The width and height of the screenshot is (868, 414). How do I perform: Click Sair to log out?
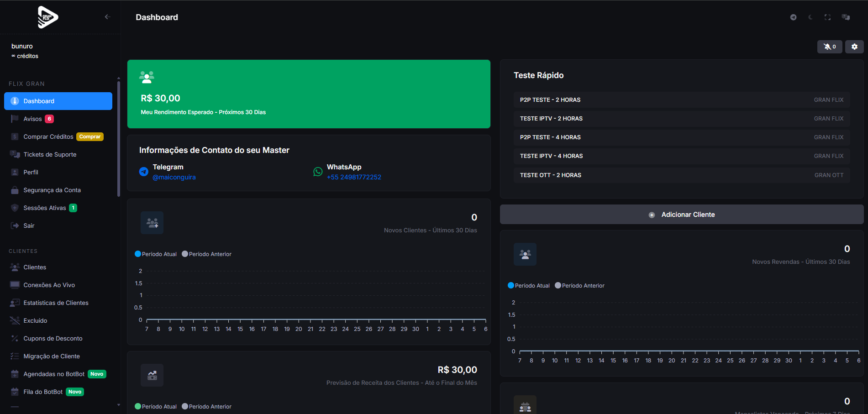[x=29, y=225]
